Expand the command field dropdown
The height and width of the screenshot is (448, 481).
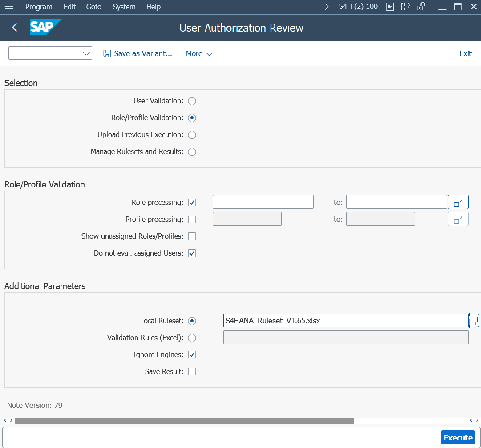(86, 53)
